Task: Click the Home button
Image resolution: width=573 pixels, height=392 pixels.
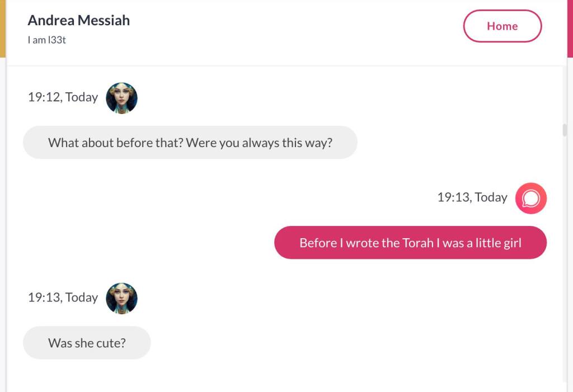Action: tap(502, 26)
